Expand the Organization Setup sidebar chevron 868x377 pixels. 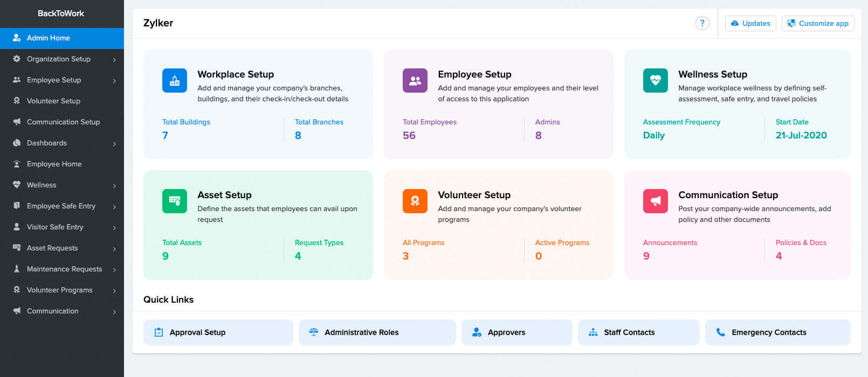pos(114,60)
